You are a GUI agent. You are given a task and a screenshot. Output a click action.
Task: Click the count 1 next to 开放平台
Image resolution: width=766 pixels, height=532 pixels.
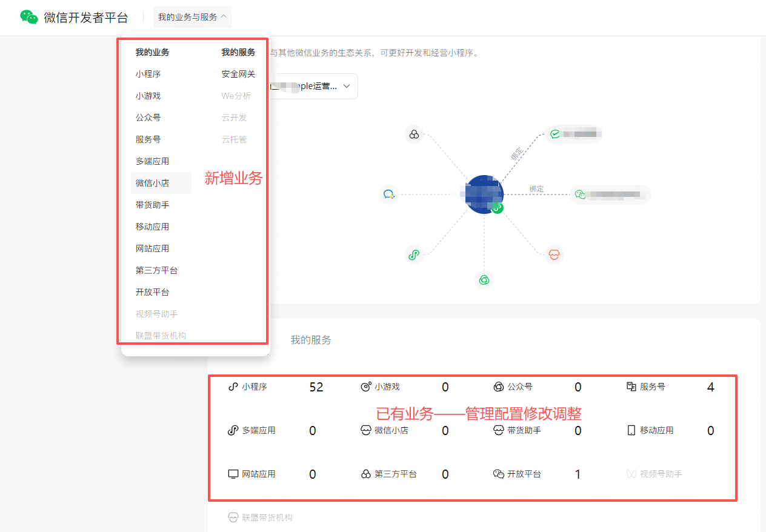point(578,474)
